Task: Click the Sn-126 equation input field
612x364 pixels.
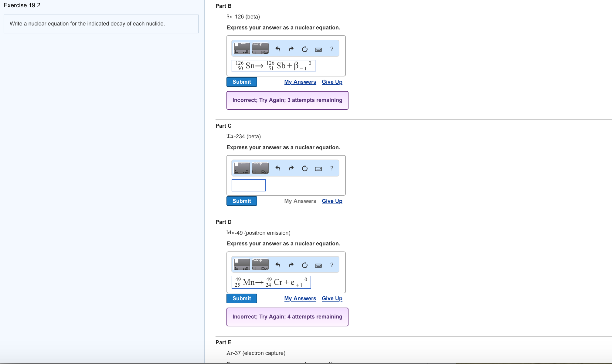Action: tap(274, 66)
